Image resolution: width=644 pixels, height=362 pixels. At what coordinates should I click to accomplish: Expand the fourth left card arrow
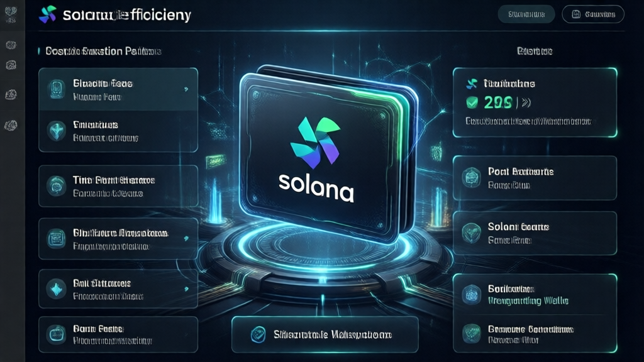186,238
